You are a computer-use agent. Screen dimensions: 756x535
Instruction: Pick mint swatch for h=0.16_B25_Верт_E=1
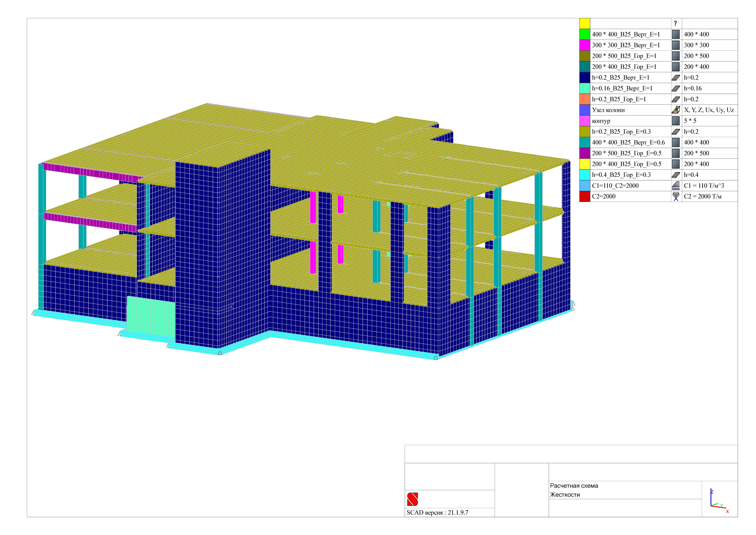585,88
